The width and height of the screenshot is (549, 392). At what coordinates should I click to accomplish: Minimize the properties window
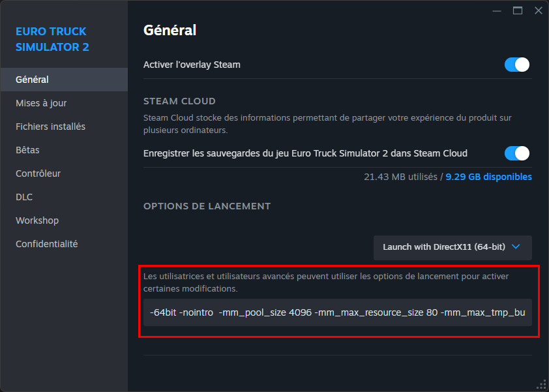(496, 11)
